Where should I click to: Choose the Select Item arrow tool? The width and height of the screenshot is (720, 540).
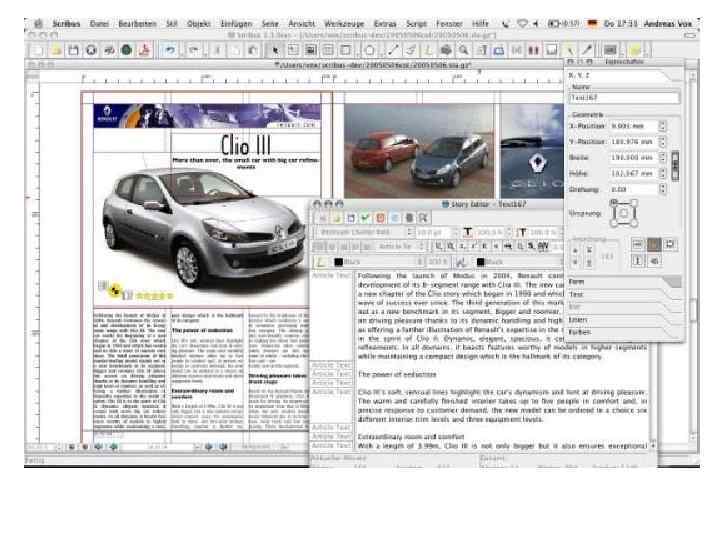coord(275,50)
